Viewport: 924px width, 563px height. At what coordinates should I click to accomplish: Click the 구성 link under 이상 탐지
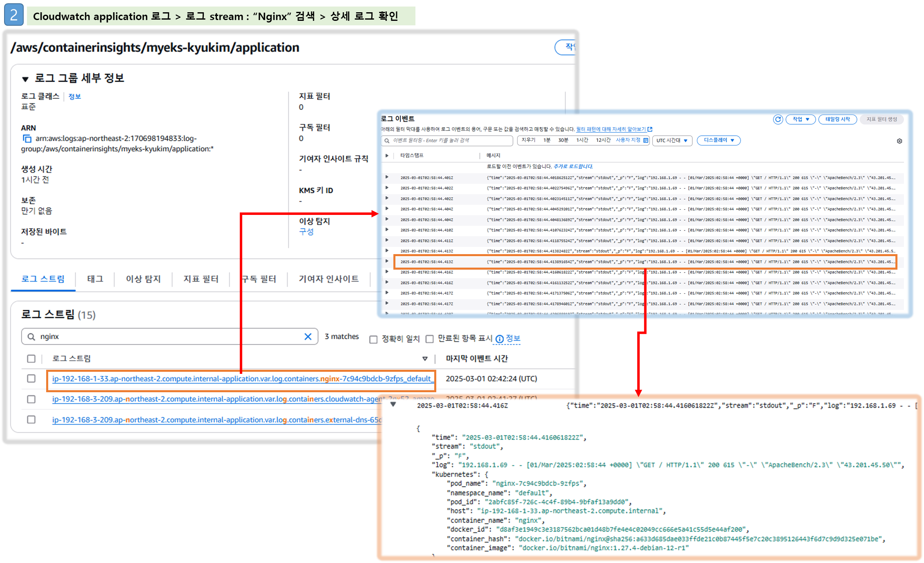pos(306,232)
